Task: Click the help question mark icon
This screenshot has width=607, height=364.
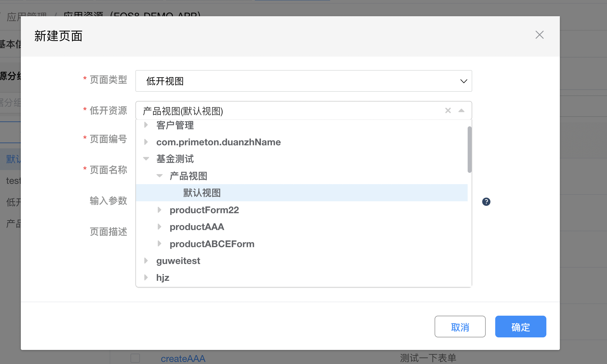Action: pos(486,202)
